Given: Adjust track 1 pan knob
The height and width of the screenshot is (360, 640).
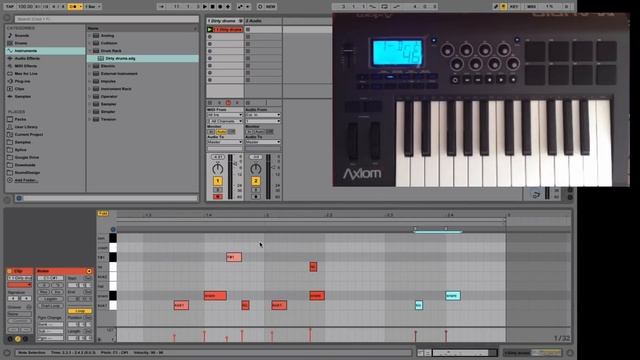Looking at the screenshot, I should pos(218,169).
